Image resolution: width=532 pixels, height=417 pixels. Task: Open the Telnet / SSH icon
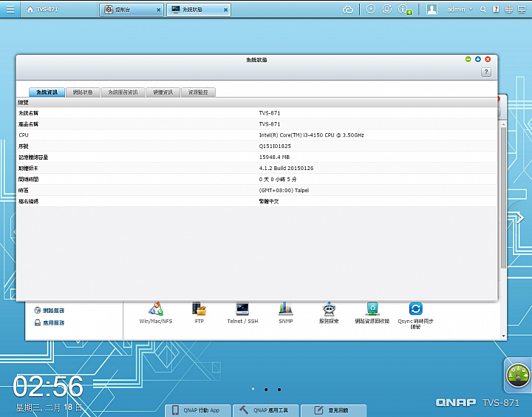(x=242, y=313)
